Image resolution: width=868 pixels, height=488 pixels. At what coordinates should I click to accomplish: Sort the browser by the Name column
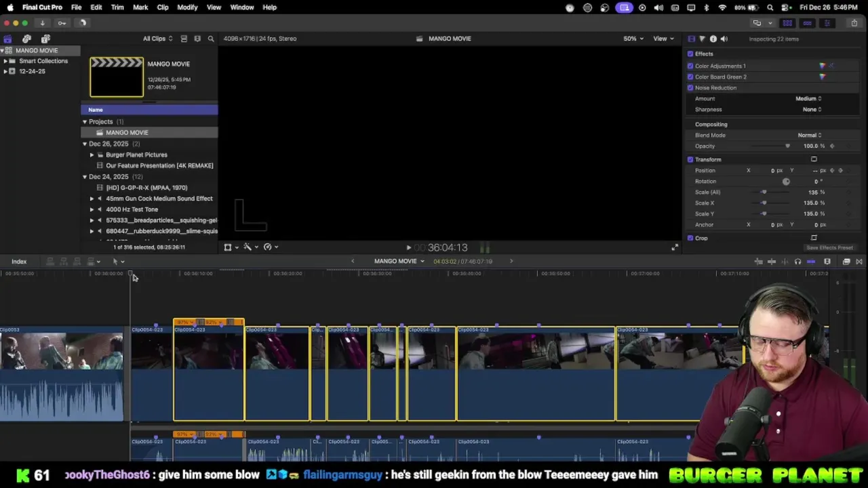(149, 110)
